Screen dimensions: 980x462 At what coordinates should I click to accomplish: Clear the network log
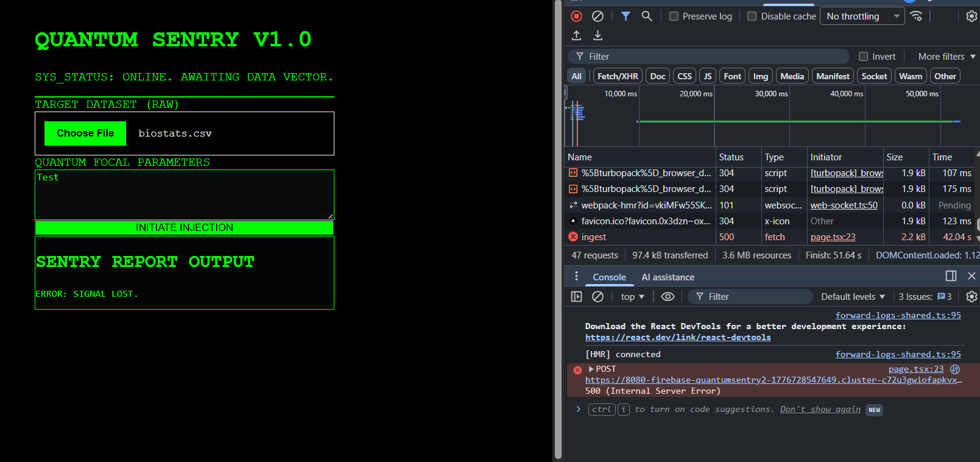pos(598,16)
